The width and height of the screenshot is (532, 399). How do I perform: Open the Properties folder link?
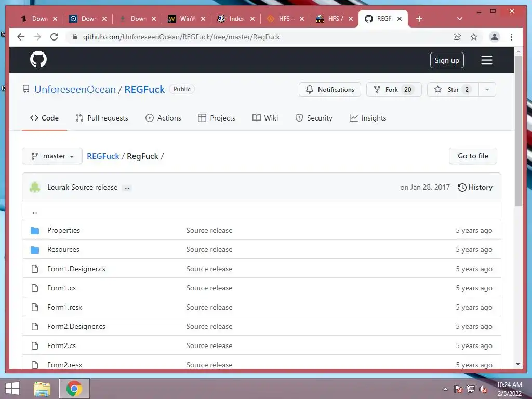pyautogui.click(x=63, y=230)
